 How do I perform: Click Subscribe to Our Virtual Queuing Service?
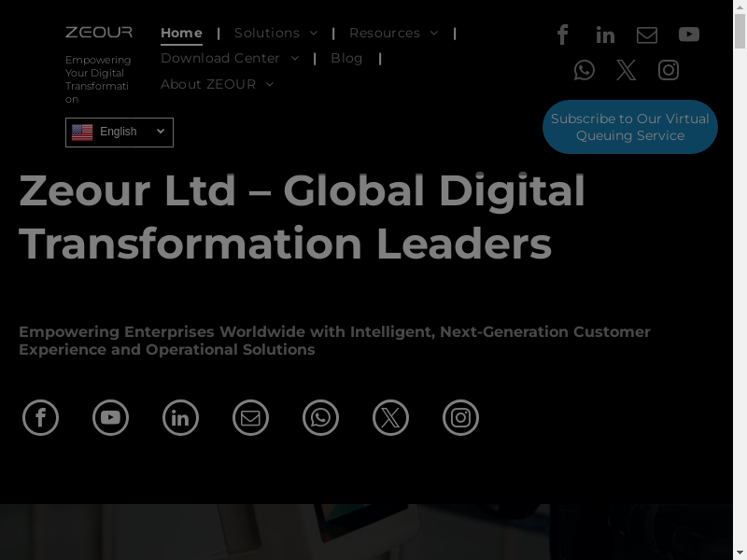(629, 127)
